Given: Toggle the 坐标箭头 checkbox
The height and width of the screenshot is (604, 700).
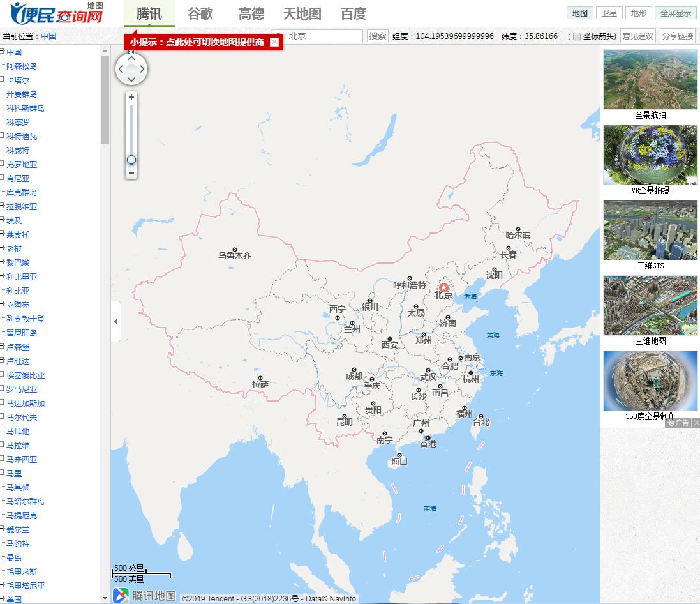Looking at the screenshot, I should [x=577, y=36].
